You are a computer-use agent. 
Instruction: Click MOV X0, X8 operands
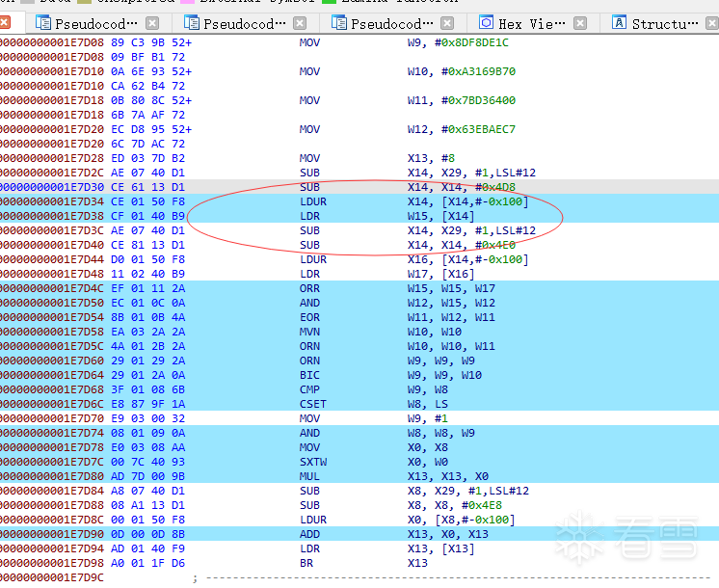click(x=427, y=447)
